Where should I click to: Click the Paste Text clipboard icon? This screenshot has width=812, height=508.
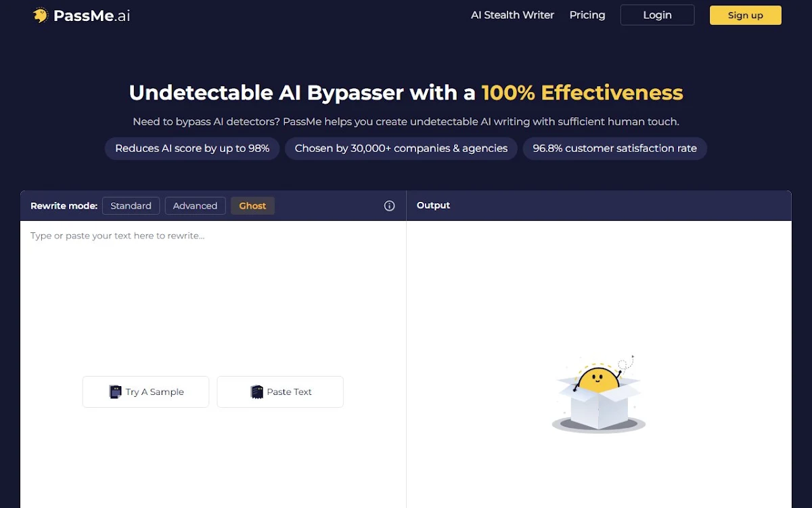click(x=256, y=391)
